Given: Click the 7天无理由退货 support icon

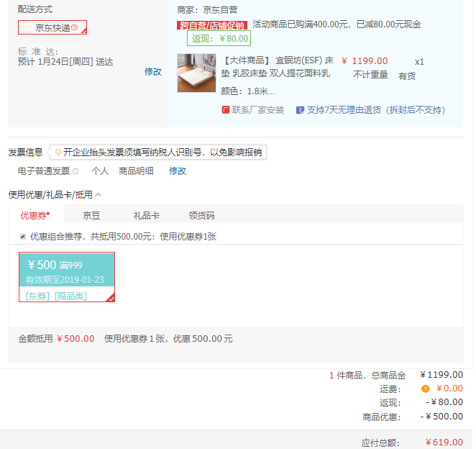Looking at the screenshot, I should tap(300, 109).
